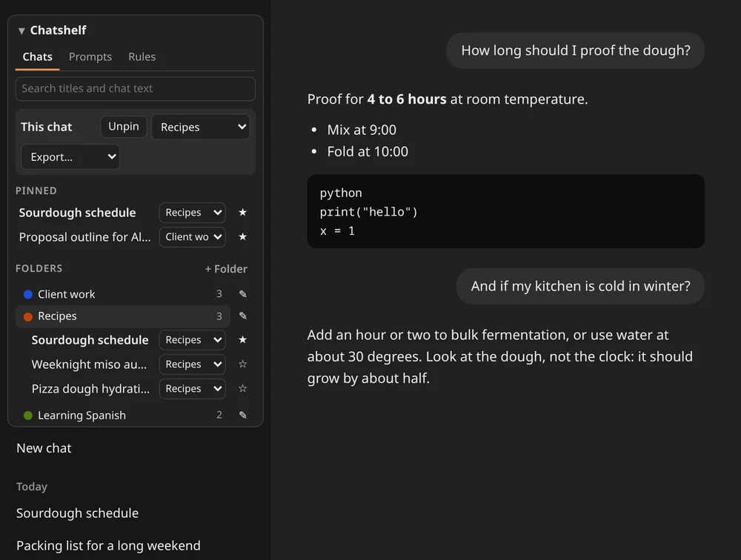Toggle filled star on Sourdough schedule in Recipes
741x560 pixels.
tap(242, 340)
